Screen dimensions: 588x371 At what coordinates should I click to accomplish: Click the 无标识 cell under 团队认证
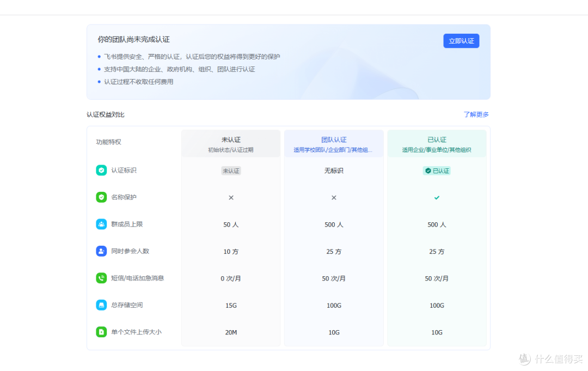[x=334, y=171]
